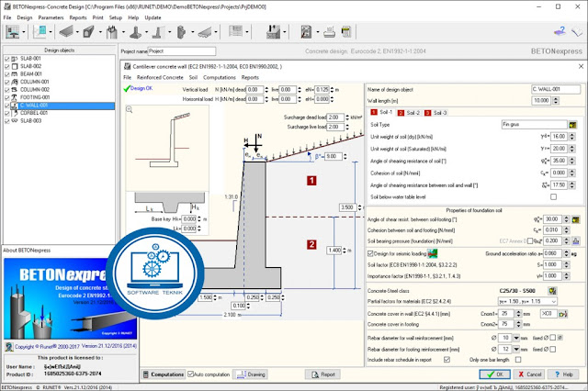
Task: Click the calculator toolbar icon
Action: pyautogui.click(x=346, y=32)
